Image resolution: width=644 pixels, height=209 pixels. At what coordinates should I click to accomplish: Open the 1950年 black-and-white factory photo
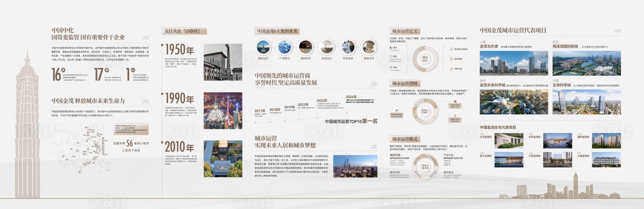223,62
